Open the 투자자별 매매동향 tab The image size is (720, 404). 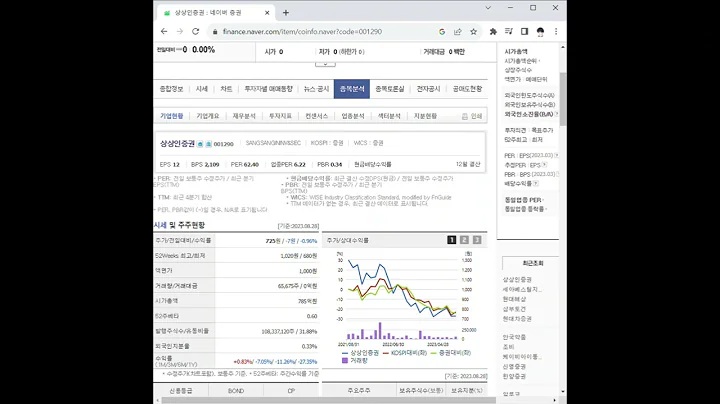pos(268,89)
